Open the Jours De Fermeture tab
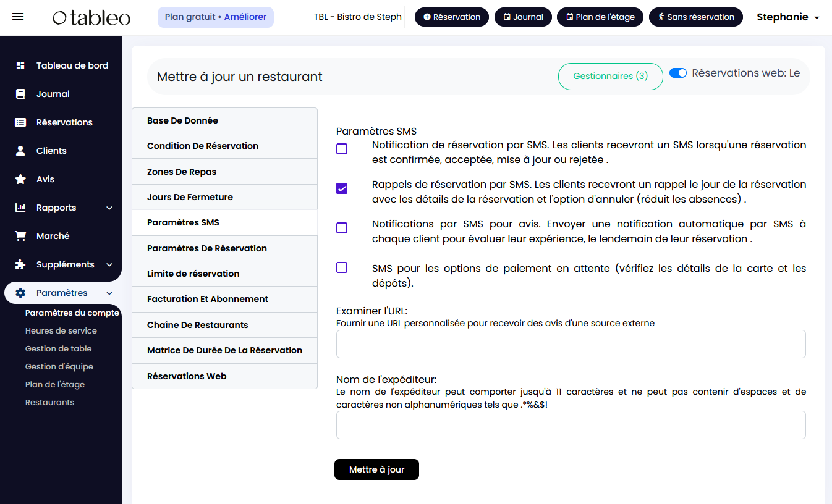The height and width of the screenshot is (504, 832). click(224, 197)
